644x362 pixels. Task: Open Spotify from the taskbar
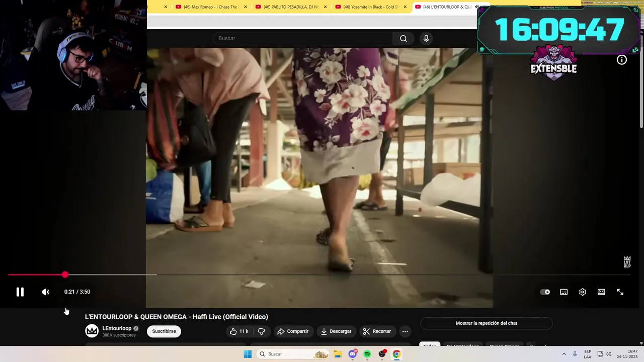point(367,354)
